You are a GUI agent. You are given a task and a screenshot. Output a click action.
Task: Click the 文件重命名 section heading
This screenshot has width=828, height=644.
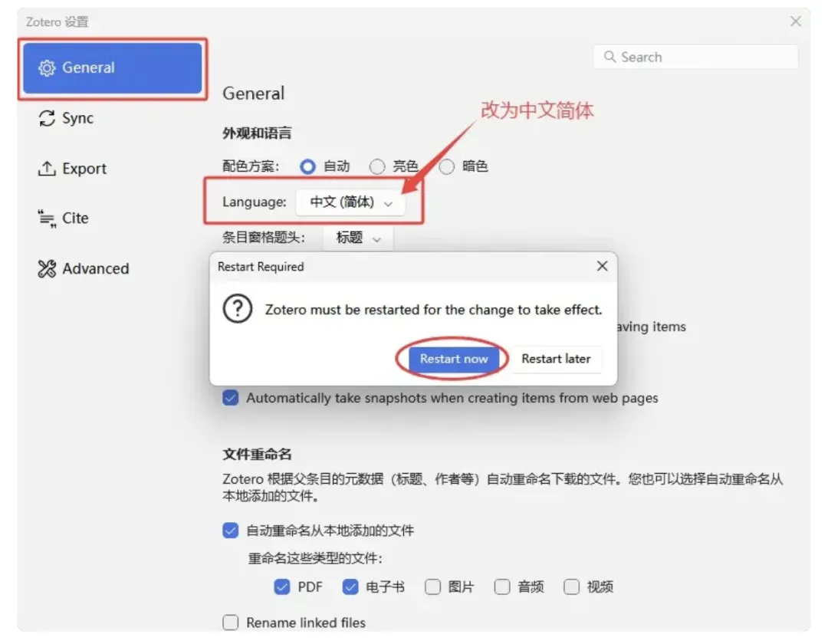pyautogui.click(x=257, y=455)
